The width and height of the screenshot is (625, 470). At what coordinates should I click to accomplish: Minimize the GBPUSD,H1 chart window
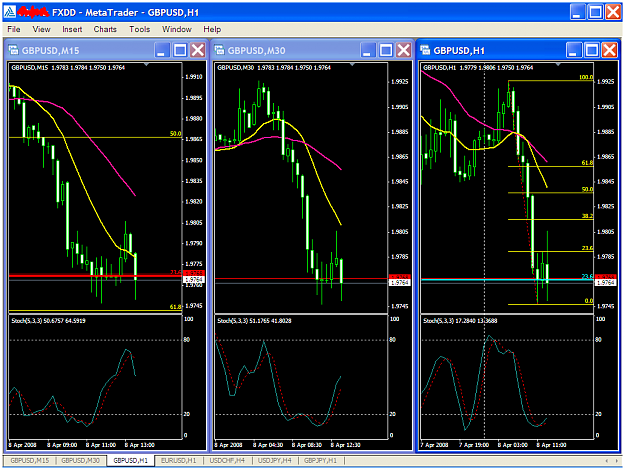point(573,50)
